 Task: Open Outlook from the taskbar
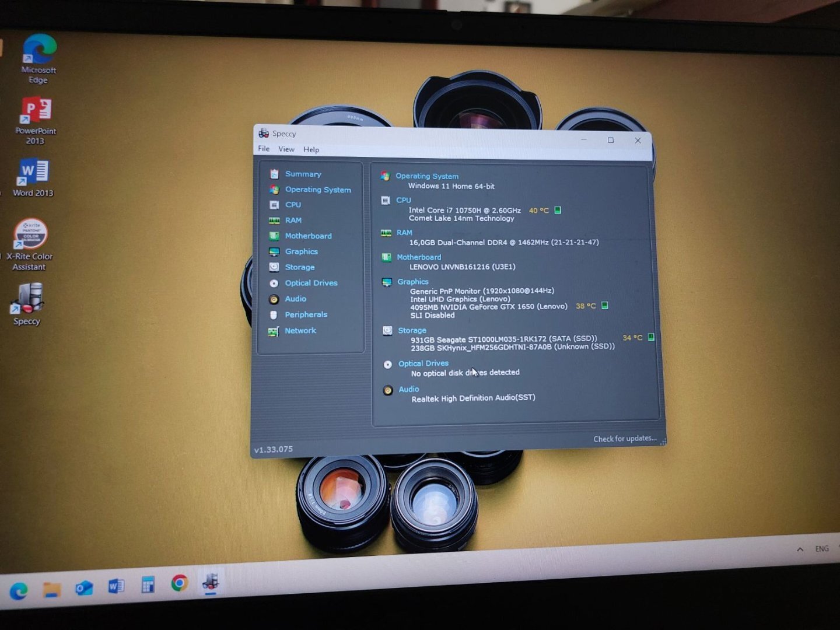[84, 587]
